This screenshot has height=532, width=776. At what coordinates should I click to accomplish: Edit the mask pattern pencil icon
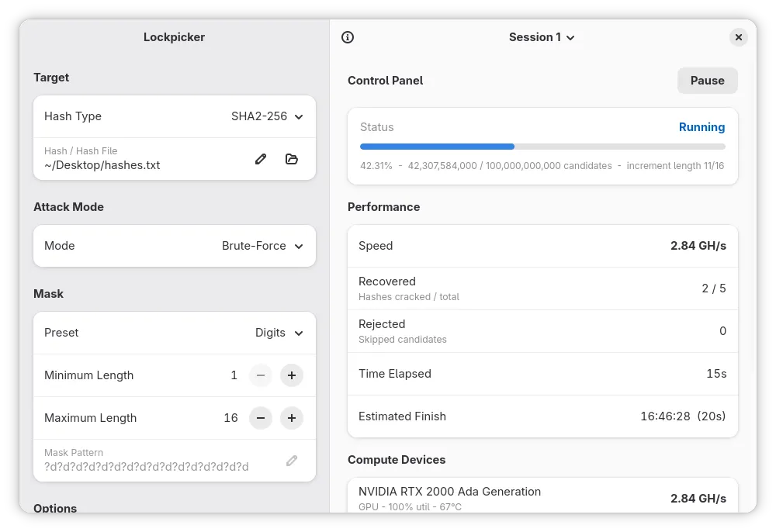click(x=292, y=461)
